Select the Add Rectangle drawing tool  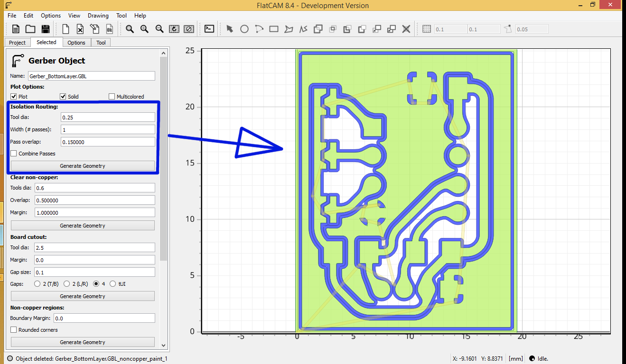(274, 29)
